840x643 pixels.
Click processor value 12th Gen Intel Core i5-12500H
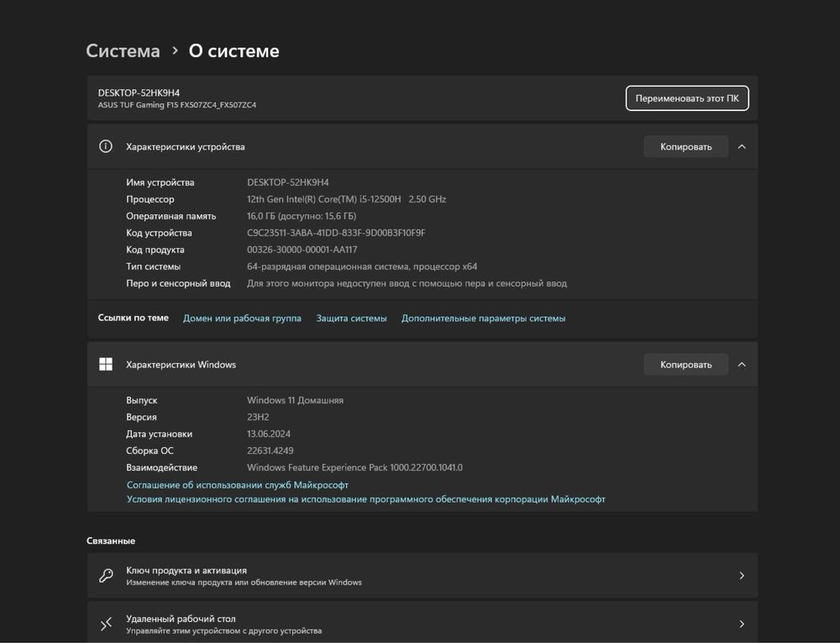point(346,199)
